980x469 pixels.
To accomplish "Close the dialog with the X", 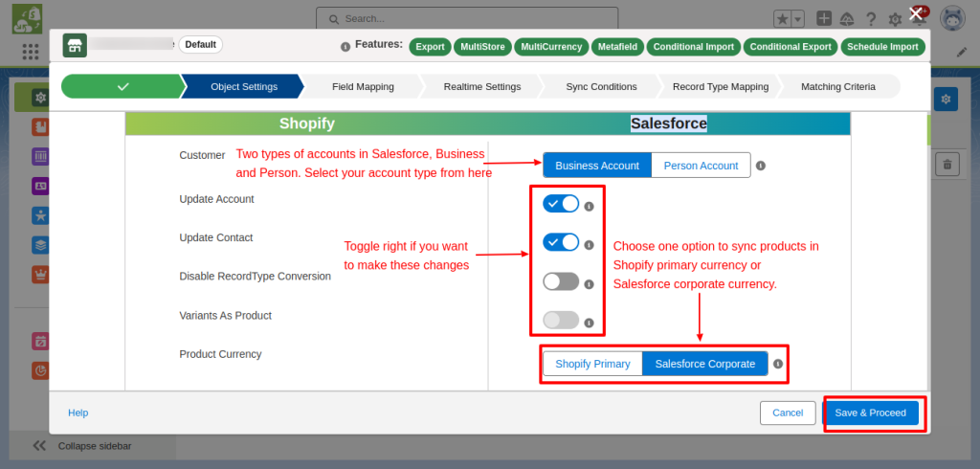I will [x=916, y=13].
